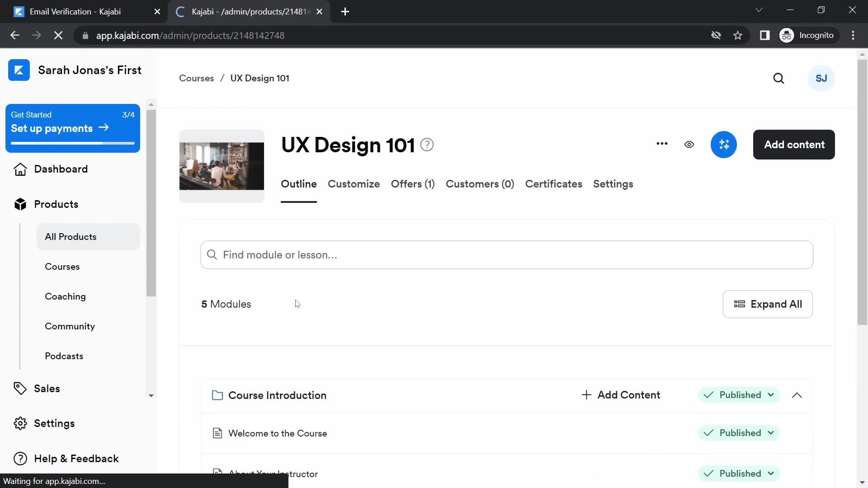Open the Chrome three-dot menu
The width and height of the screenshot is (868, 488).
[853, 35]
